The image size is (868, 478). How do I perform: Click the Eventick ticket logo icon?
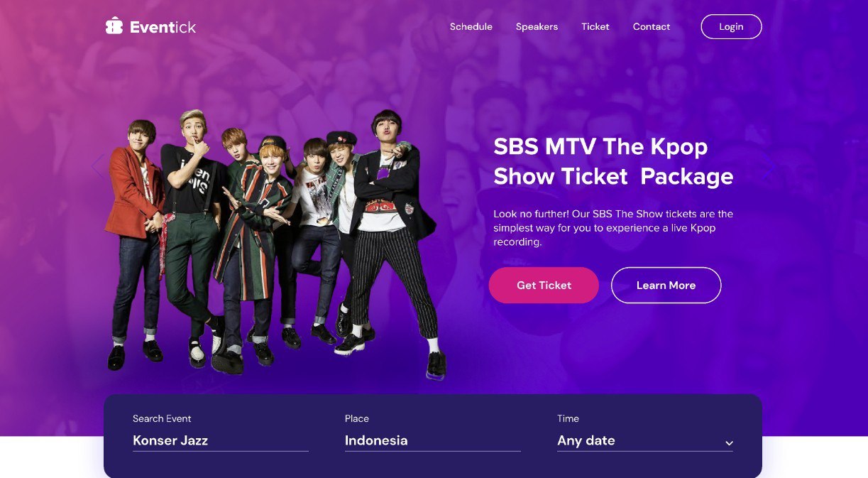(x=114, y=26)
